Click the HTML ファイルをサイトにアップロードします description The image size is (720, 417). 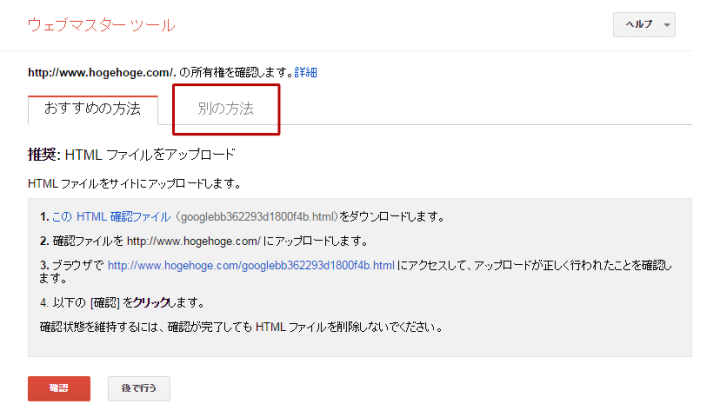coord(134,184)
